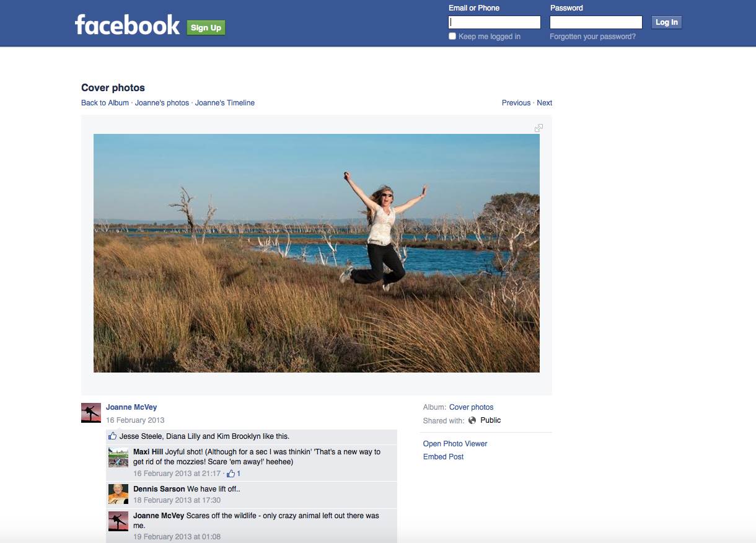This screenshot has height=543, width=756.
Task: Click Joanne McVey's avatar in last comment
Action: coord(118,521)
